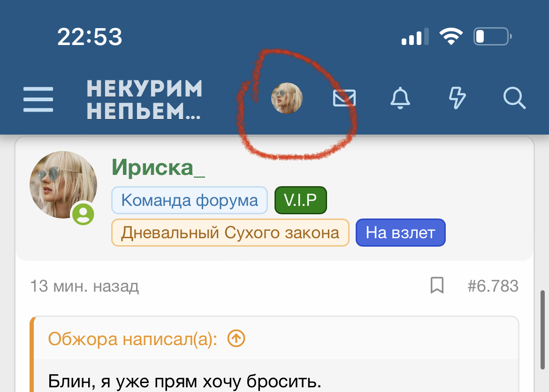The width and height of the screenshot is (549, 392).
Task: Go to forum home via НЕКУРИМ НЕПЬЕМ logo
Action: tap(144, 100)
